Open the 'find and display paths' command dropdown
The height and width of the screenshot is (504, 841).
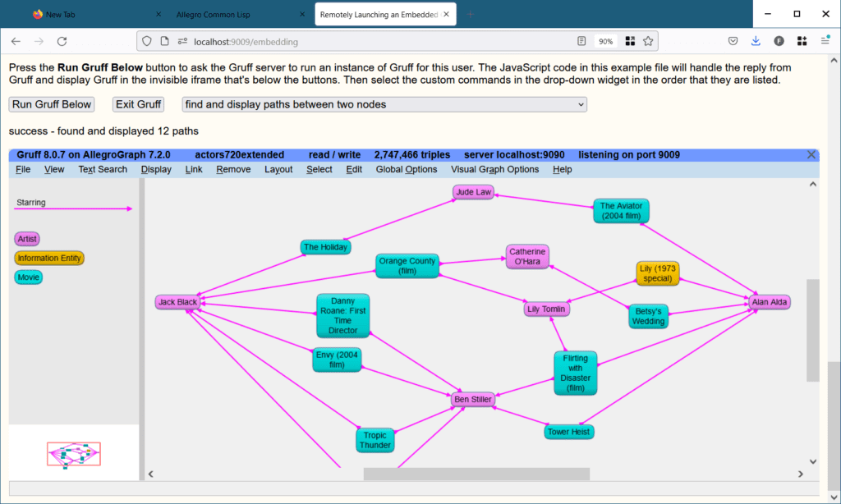[383, 104]
